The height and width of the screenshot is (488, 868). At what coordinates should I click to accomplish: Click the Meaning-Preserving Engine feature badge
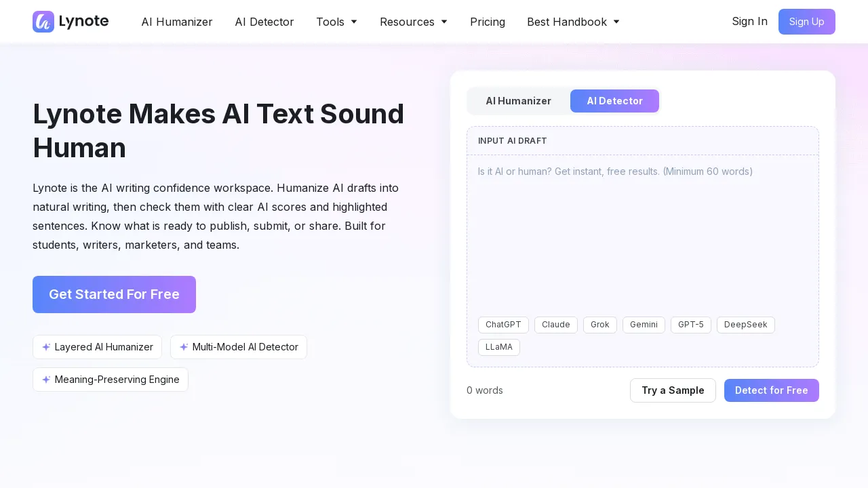click(x=111, y=380)
